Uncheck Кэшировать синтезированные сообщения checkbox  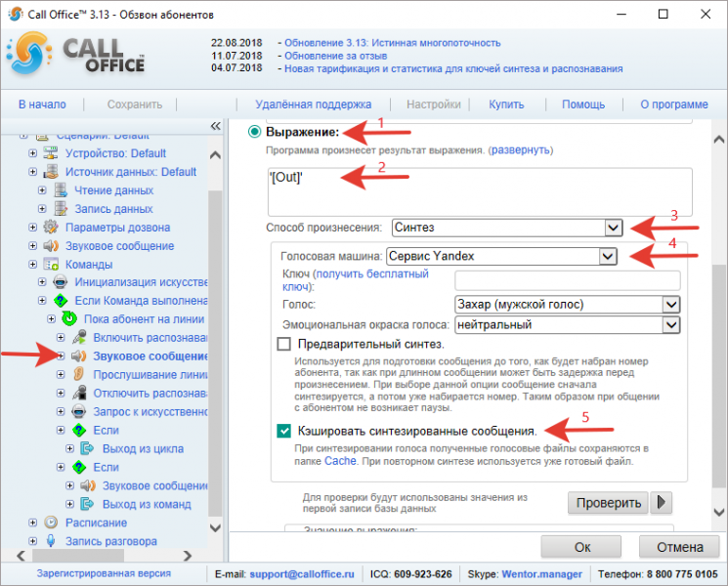pyautogui.click(x=283, y=431)
